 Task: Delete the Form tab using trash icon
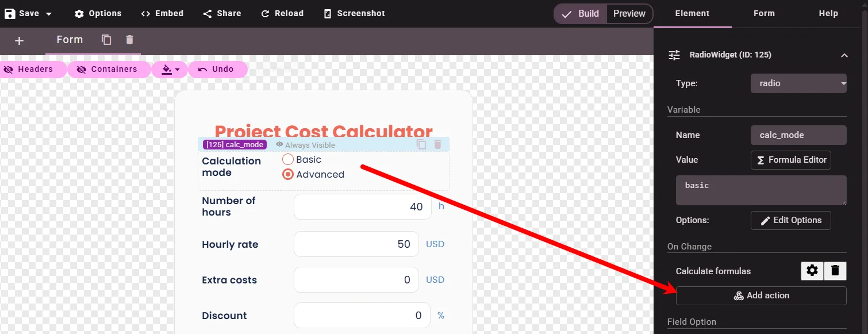pos(129,40)
